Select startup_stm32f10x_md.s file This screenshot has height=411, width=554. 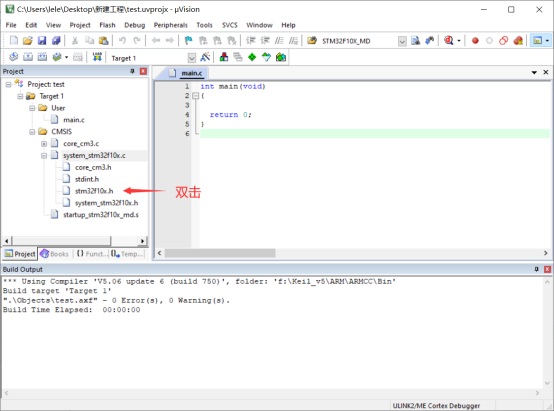coord(101,215)
